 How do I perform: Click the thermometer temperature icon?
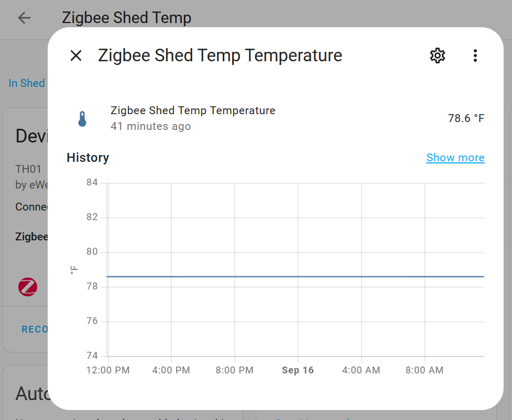[x=82, y=118]
